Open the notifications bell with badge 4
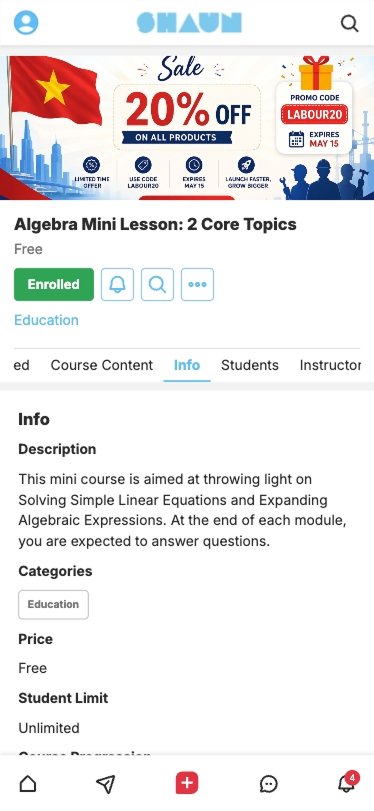This screenshot has height=811, width=374. point(347,783)
